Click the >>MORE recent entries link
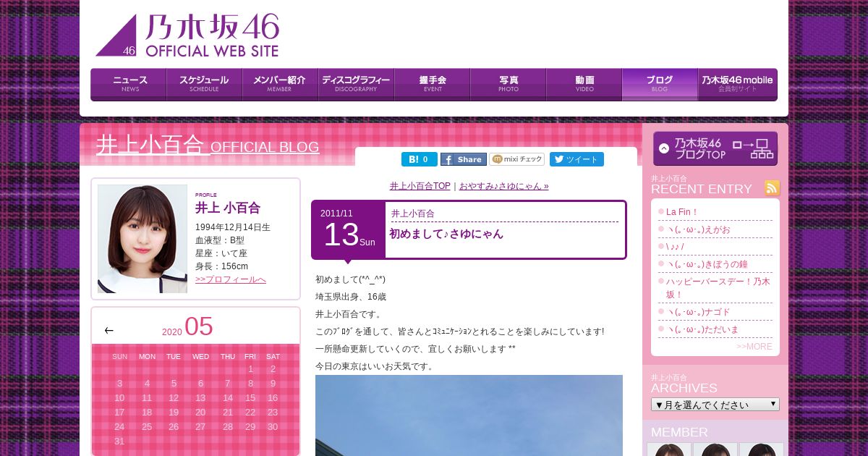868x456 pixels. pos(754,347)
